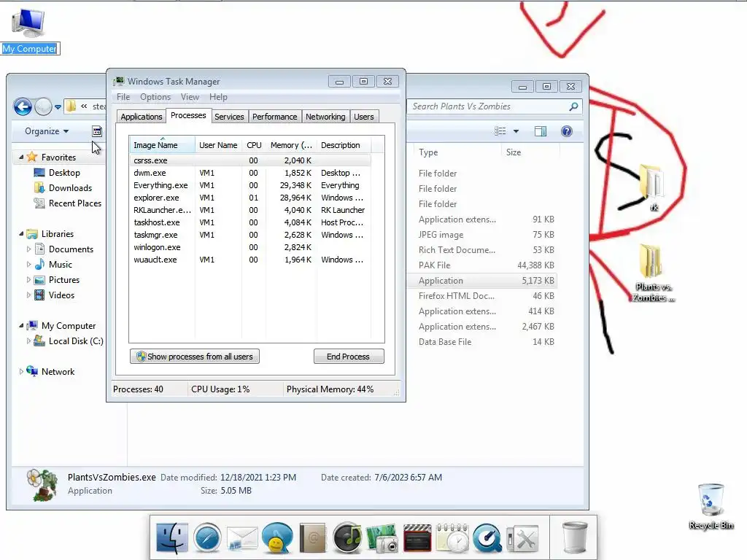
Task: Sort processes by Memory column
Action: (291, 145)
